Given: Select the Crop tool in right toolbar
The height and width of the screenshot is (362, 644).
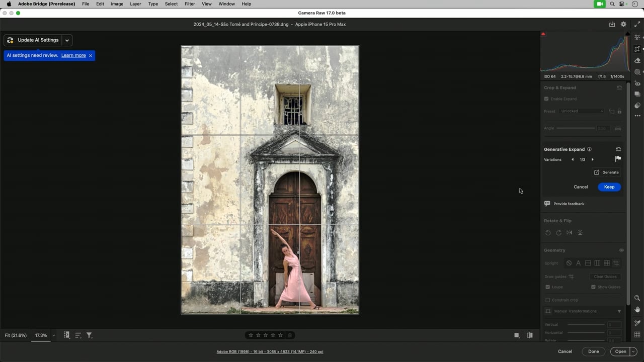Looking at the screenshot, I should click(637, 49).
